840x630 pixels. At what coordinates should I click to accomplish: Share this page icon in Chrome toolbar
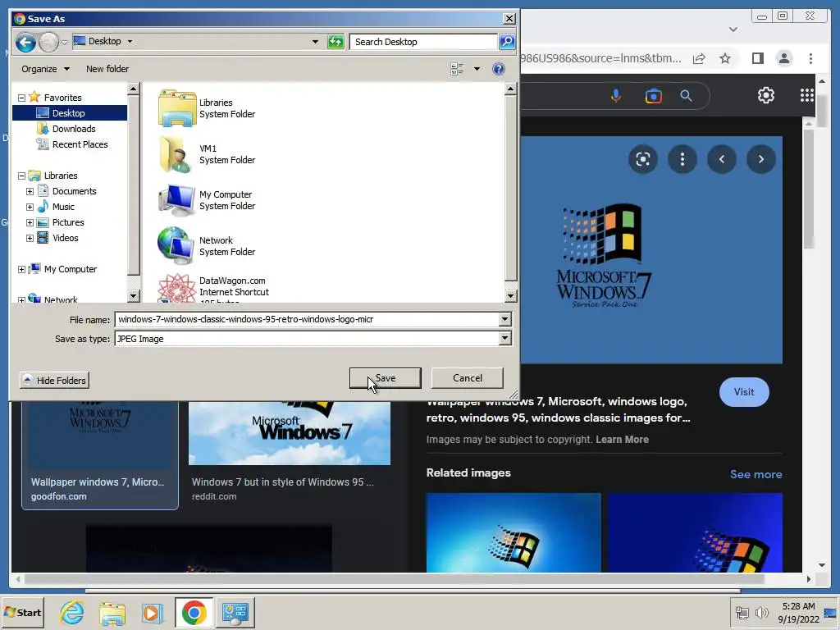click(699, 58)
